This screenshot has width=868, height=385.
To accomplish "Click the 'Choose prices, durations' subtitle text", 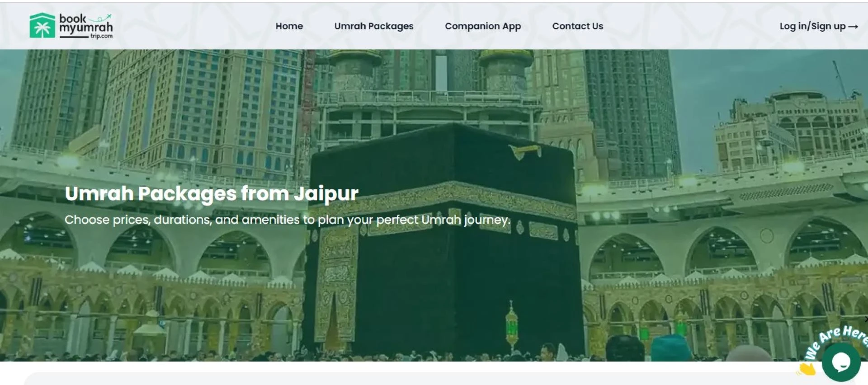I will click(287, 220).
